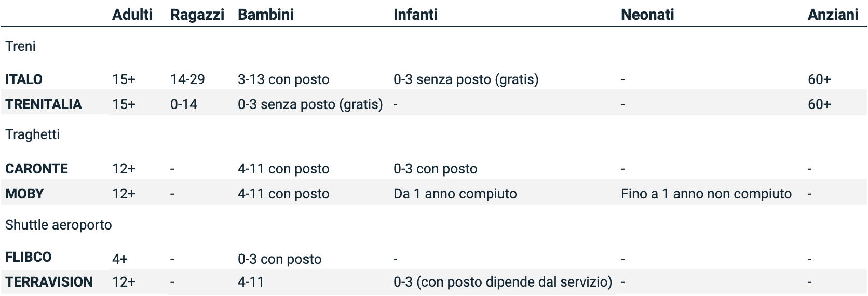Select the Neonati column header

647,15
